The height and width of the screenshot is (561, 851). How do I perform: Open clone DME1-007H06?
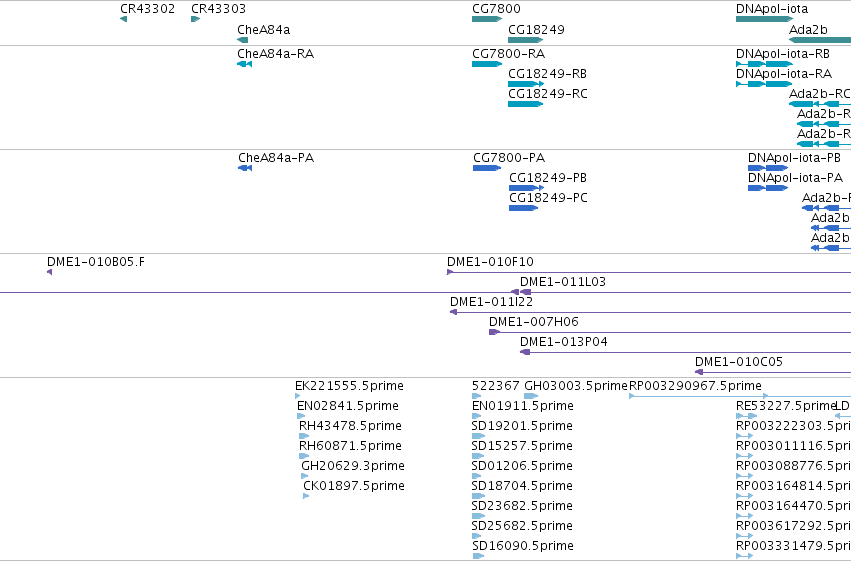pos(534,322)
